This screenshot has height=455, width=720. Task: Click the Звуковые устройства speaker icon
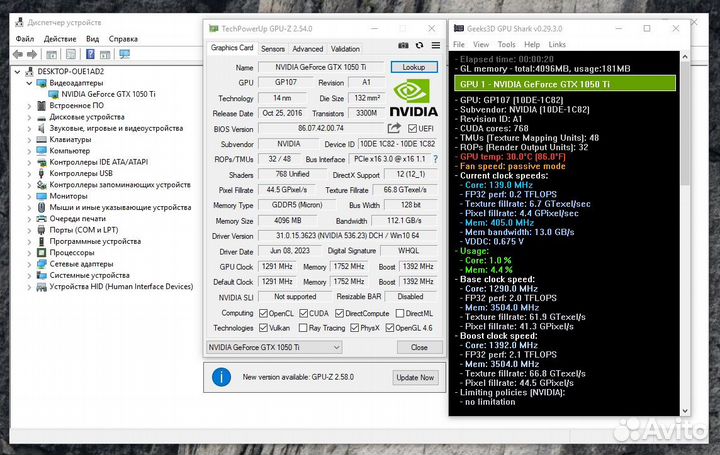tap(41, 128)
